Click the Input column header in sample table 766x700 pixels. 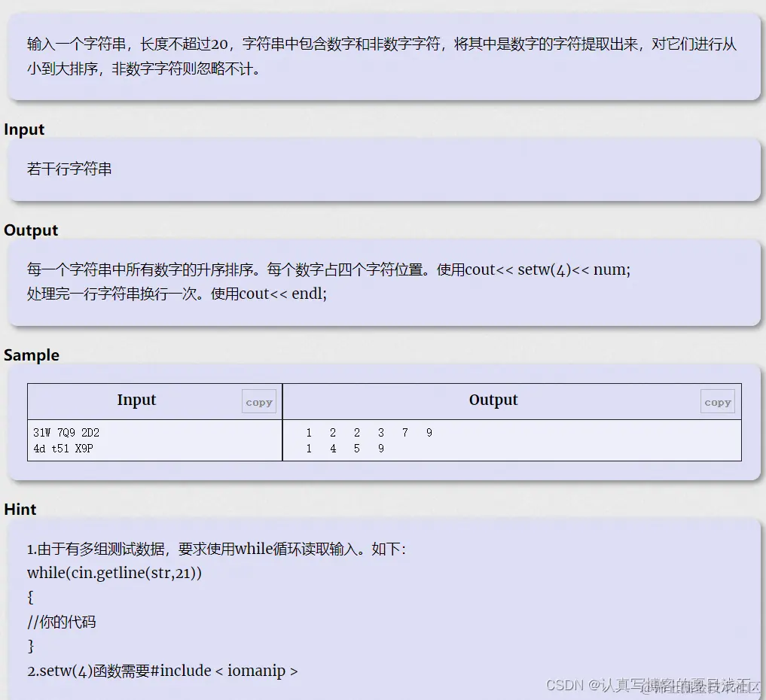(136, 400)
